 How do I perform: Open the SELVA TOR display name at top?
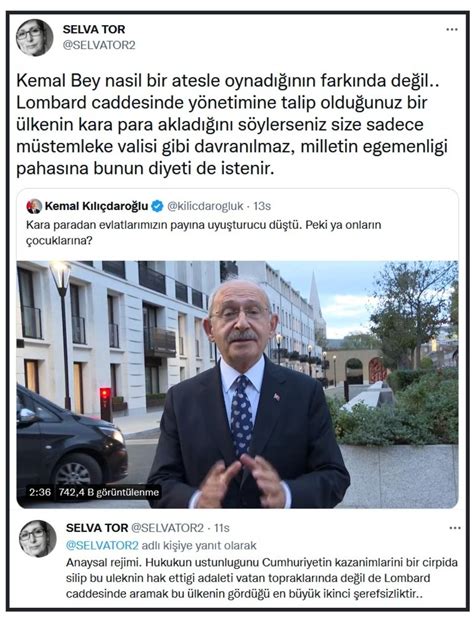coord(94,29)
